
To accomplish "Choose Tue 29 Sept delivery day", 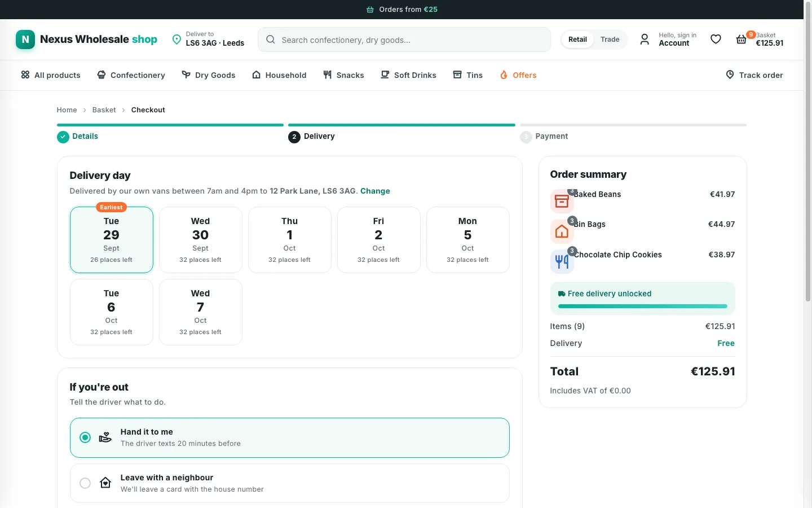I will point(112,240).
